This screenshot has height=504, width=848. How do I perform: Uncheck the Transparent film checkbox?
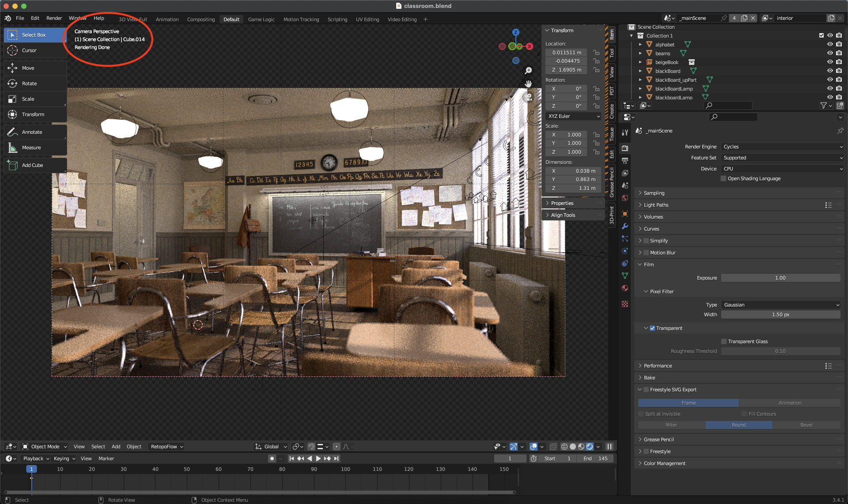(x=652, y=328)
